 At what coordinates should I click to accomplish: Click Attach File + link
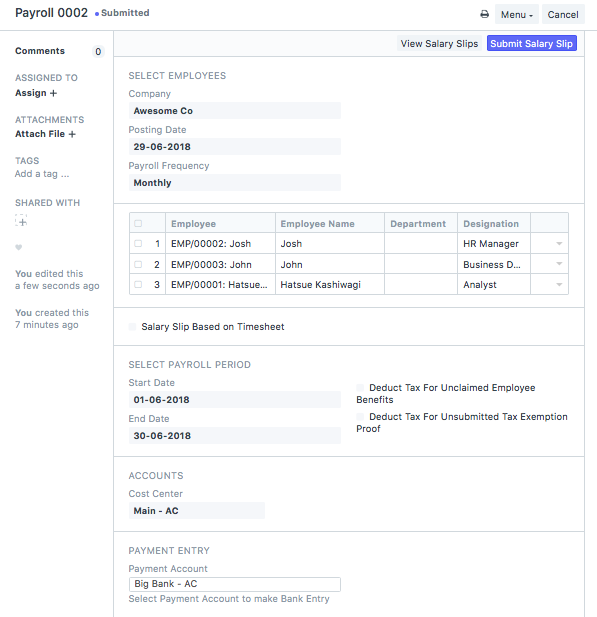coord(45,134)
